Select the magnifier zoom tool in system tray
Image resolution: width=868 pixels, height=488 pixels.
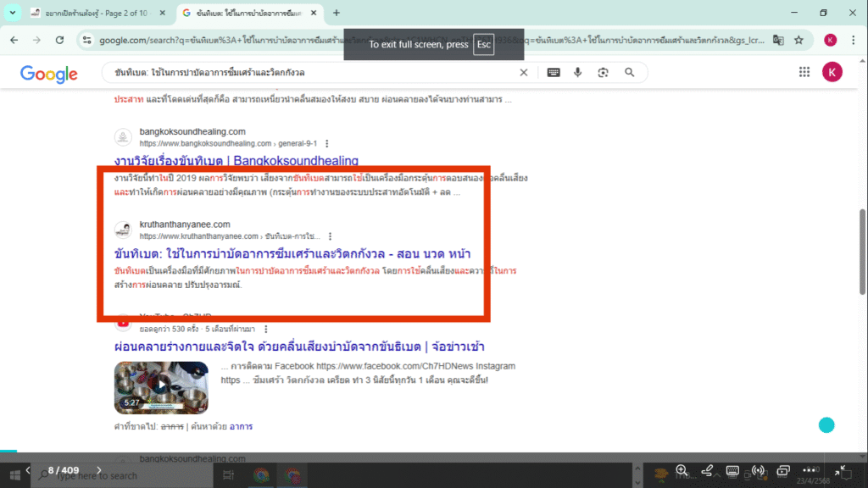tap(682, 472)
